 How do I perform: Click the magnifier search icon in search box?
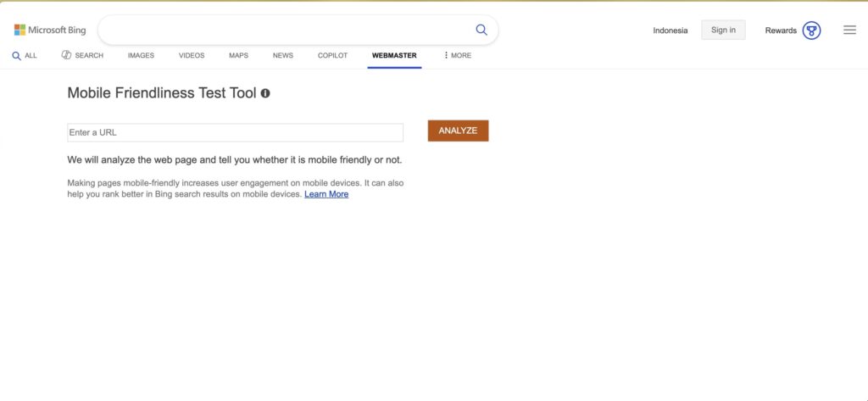click(481, 30)
